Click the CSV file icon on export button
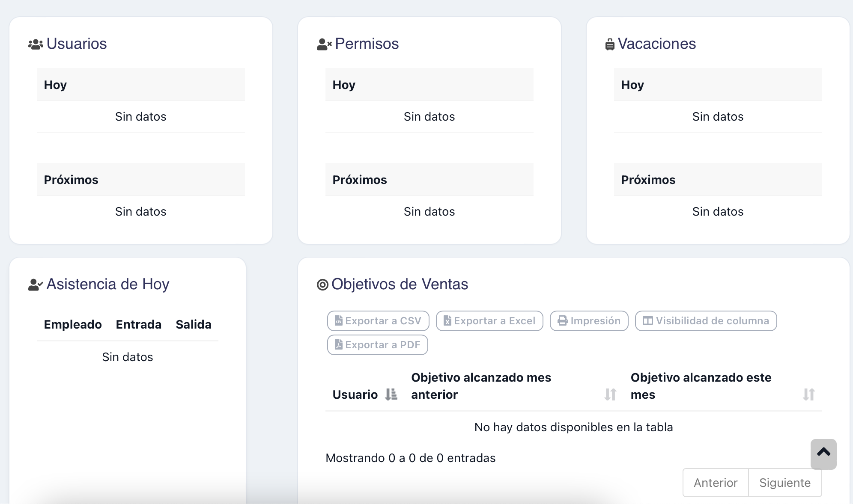853x504 pixels. (x=338, y=321)
